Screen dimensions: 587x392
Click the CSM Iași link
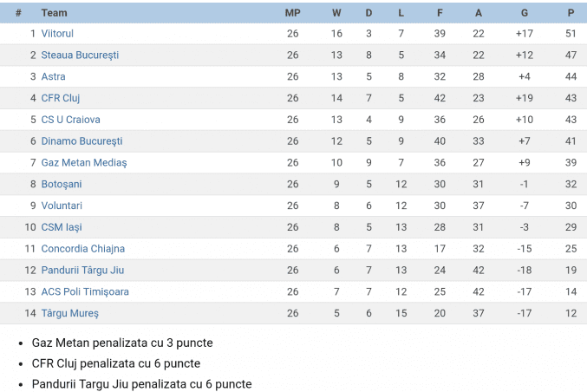click(62, 227)
